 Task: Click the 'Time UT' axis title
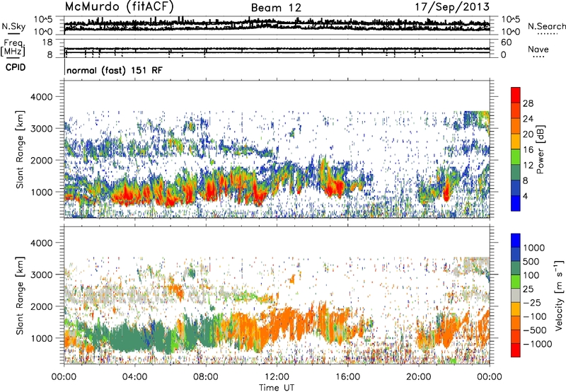coord(277,388)
